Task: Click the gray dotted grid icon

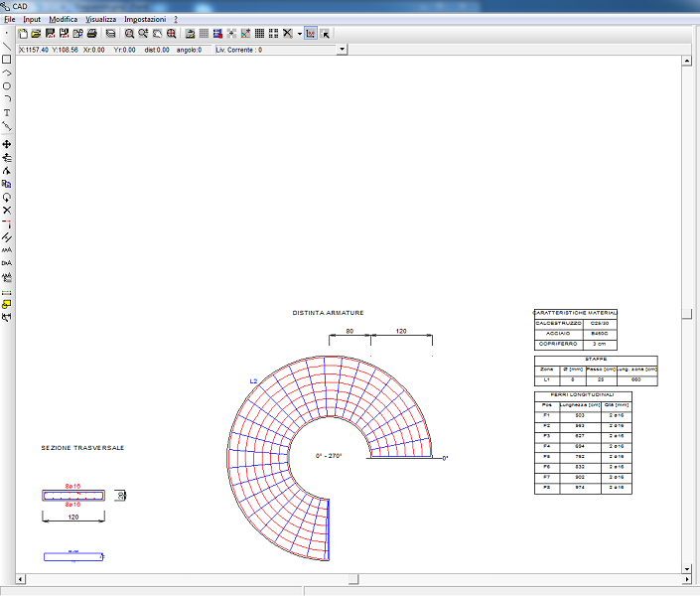Action: [x=204, y=34]
